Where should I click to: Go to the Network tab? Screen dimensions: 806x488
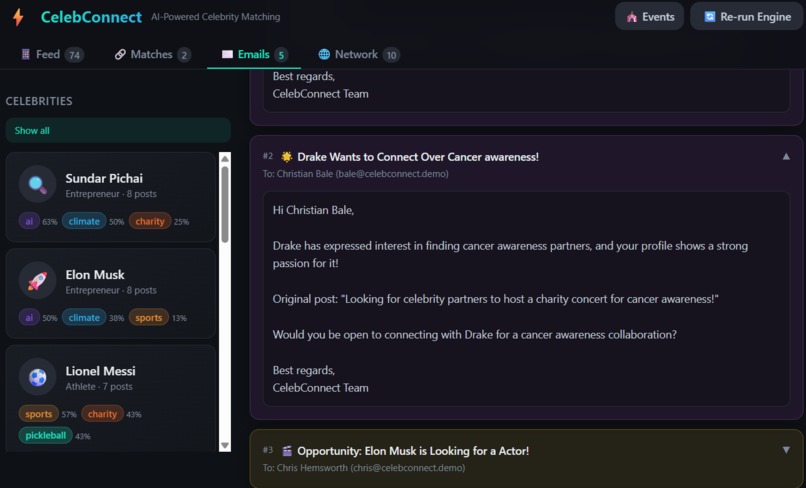359,54
